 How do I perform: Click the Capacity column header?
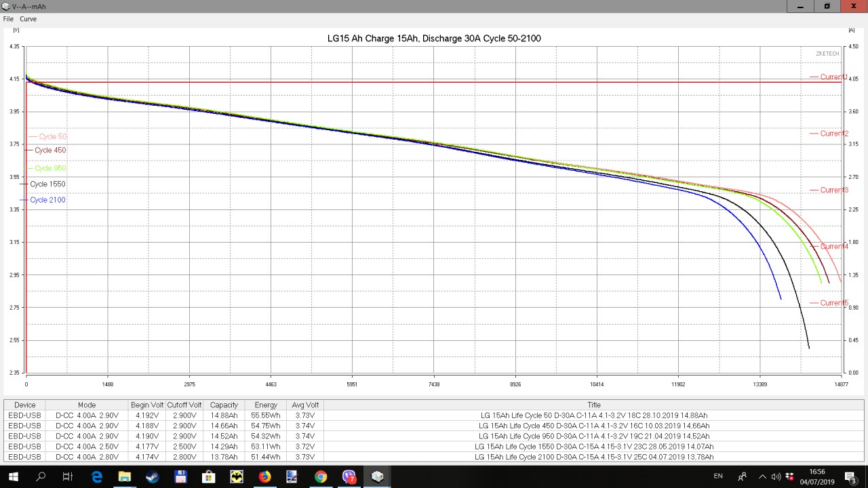(224, 405)
